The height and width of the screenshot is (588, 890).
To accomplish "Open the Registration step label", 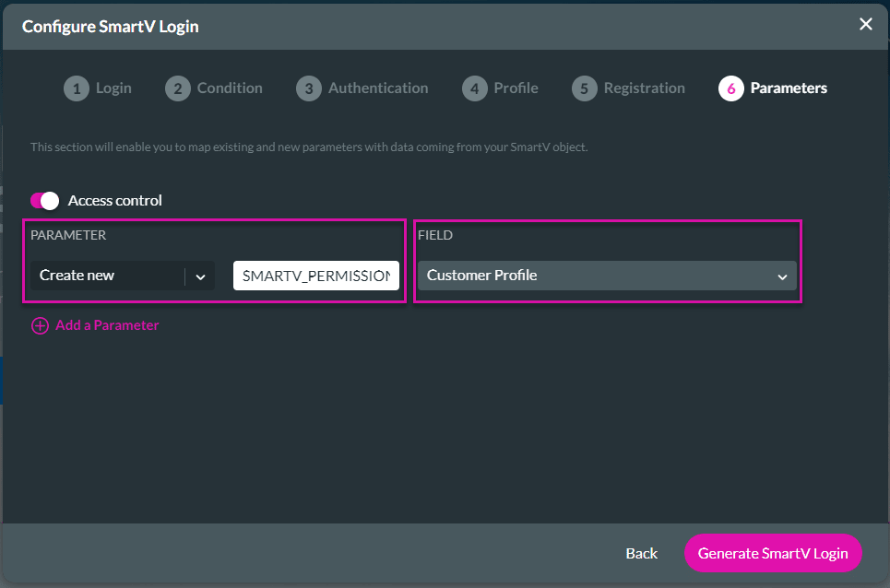I will tap(644, 88).
